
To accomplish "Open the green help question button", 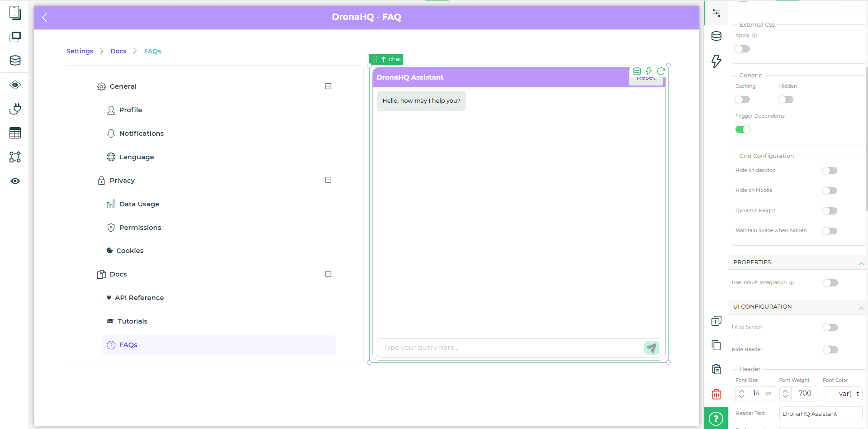I will (x=716, y=418).
